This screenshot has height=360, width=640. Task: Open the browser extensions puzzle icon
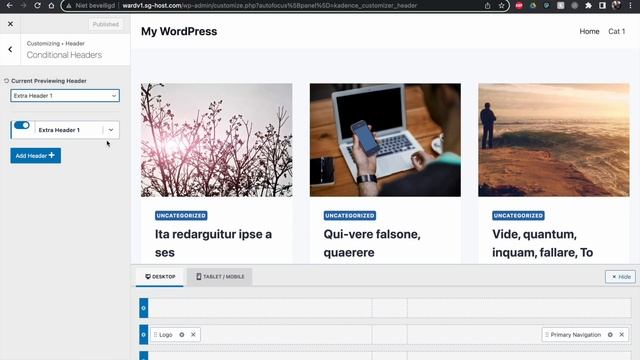(x=588, y=5)
